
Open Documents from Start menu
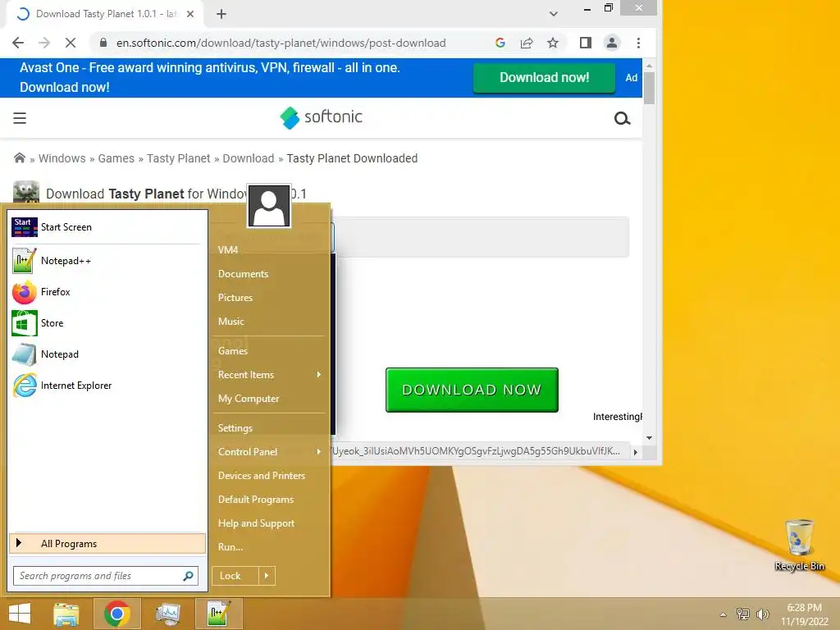(x=243, y=274)
